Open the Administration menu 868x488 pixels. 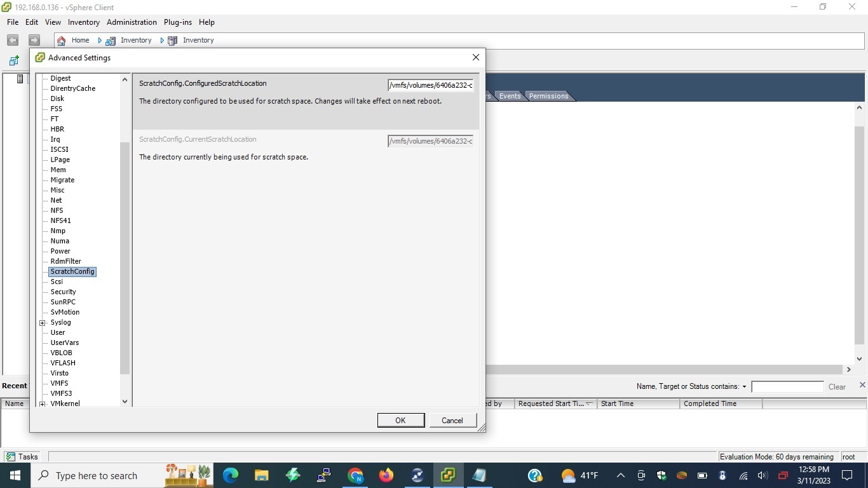point(132,22)
